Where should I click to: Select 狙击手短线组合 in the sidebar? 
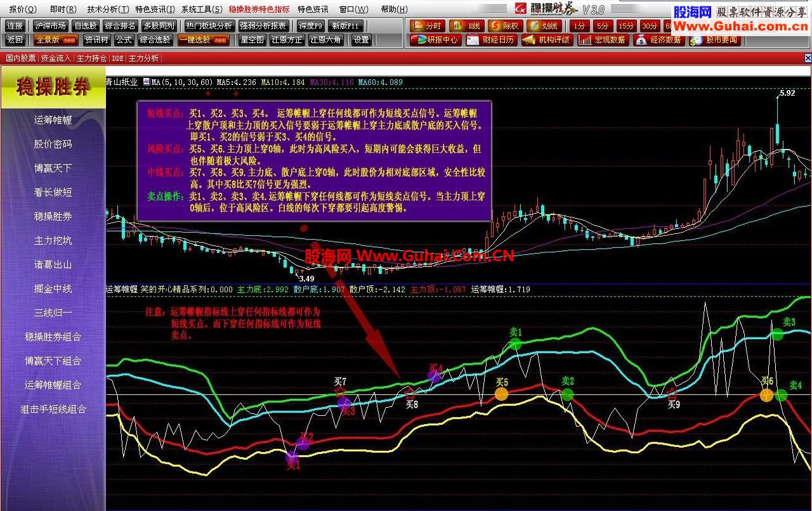click(x=53, y=409)
